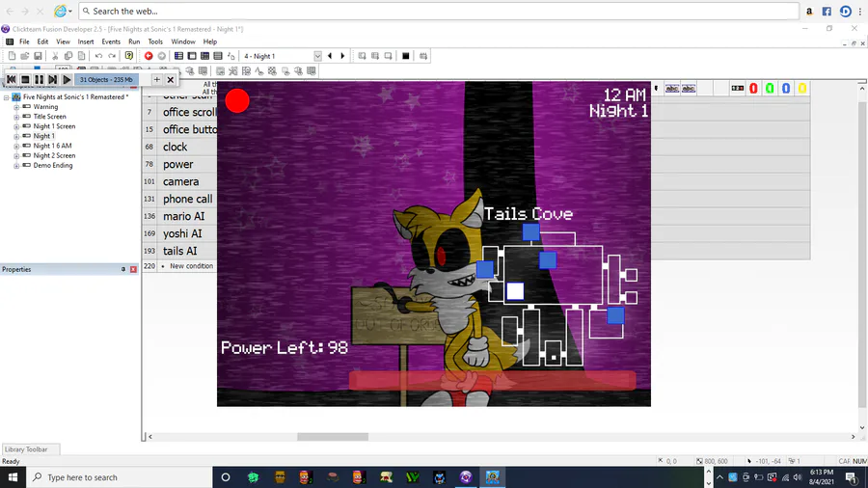Open the Events menu
Viewport: 868px width, 488px height.
[x=111, y=41]
